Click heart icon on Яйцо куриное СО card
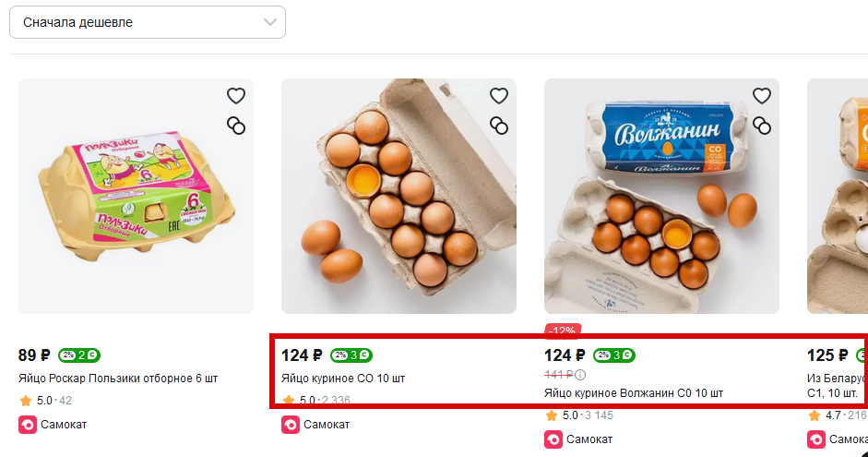Screen dimensions: 868x457 [499, 96]
